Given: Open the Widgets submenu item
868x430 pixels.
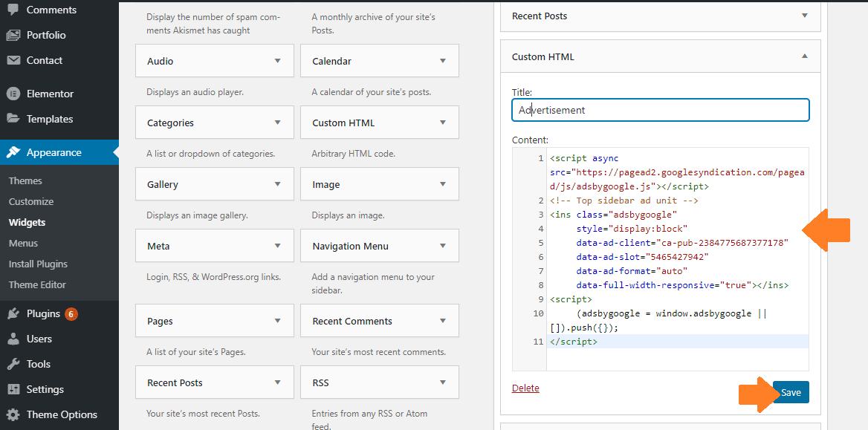Looking at the screenshot, I should pyautogui.click(x=27, y=223).
